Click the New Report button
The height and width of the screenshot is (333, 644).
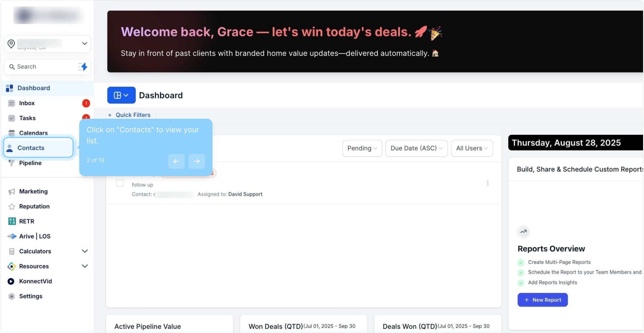(543, 300)
